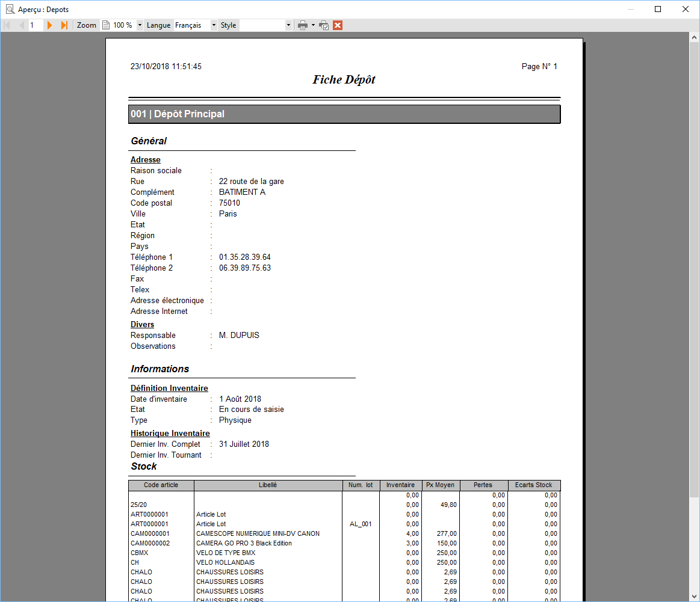
Task: Click the 'Informations' section heading
Action: coord(160,369)
